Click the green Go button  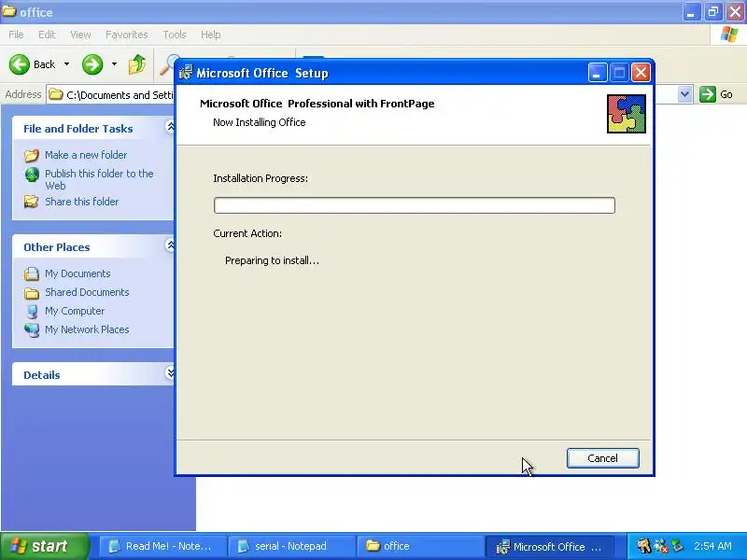pyautogui.click(x=716, y=94)
